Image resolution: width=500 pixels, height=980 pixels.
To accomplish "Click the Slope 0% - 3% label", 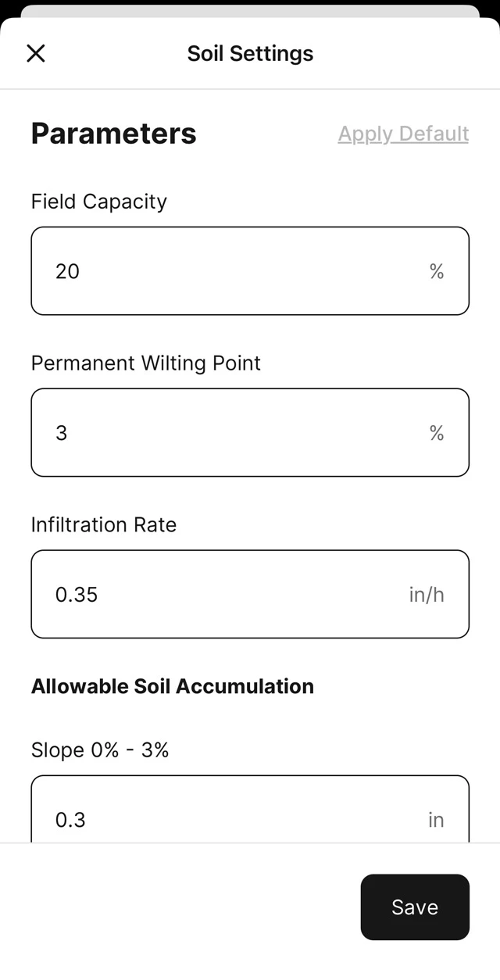I will tap(100, 750).
